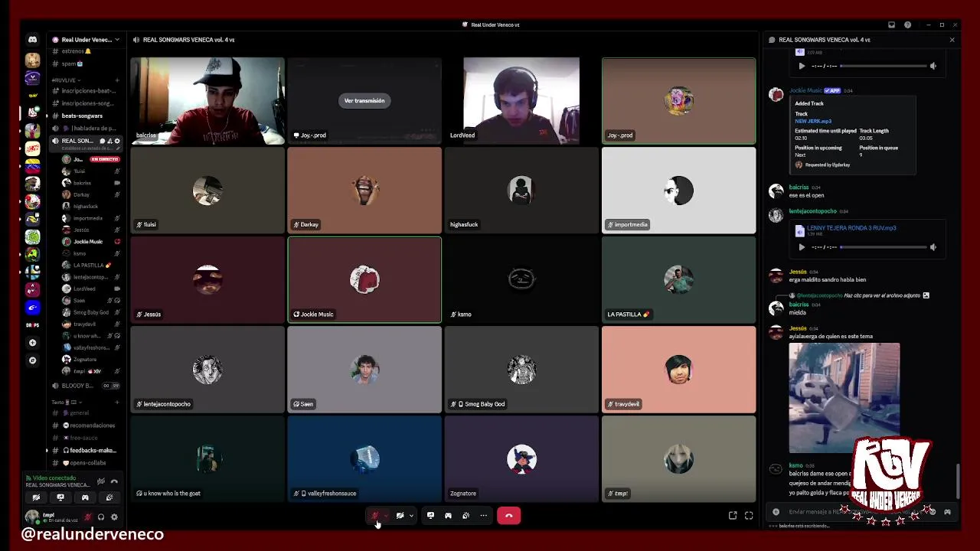
Task: Click the Ver transmisión button
Action: tap(364, 100)
